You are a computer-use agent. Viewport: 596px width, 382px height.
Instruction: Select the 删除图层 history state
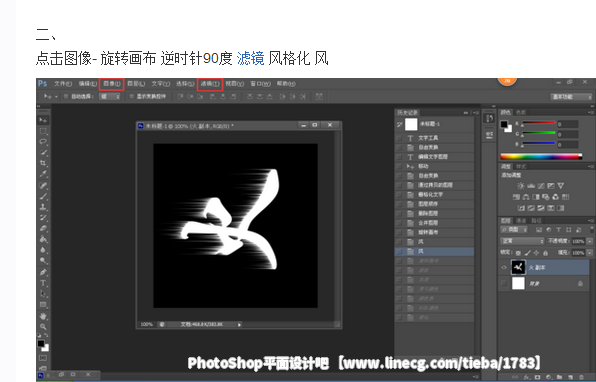[x=434, y=214]
